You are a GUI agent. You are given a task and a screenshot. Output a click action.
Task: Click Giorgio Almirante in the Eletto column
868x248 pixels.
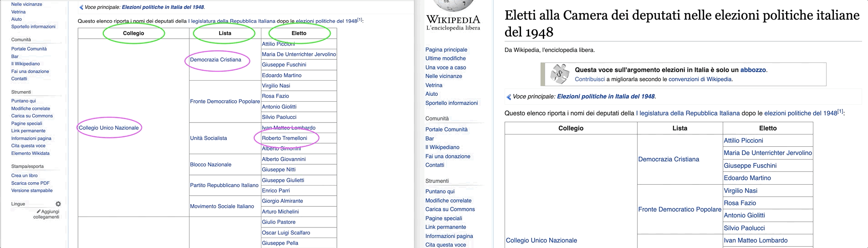click(282, 201)
